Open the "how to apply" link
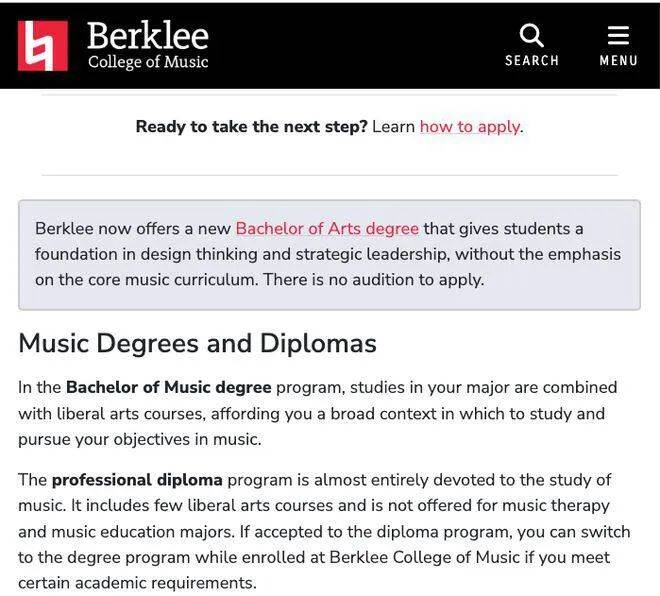Viewport: 660px width, 596px height. [470, 127]
